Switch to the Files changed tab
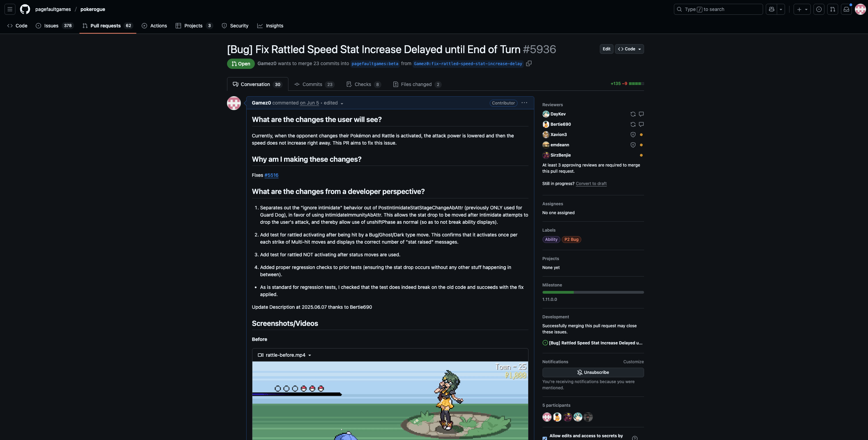 click(x=417, y=84)
